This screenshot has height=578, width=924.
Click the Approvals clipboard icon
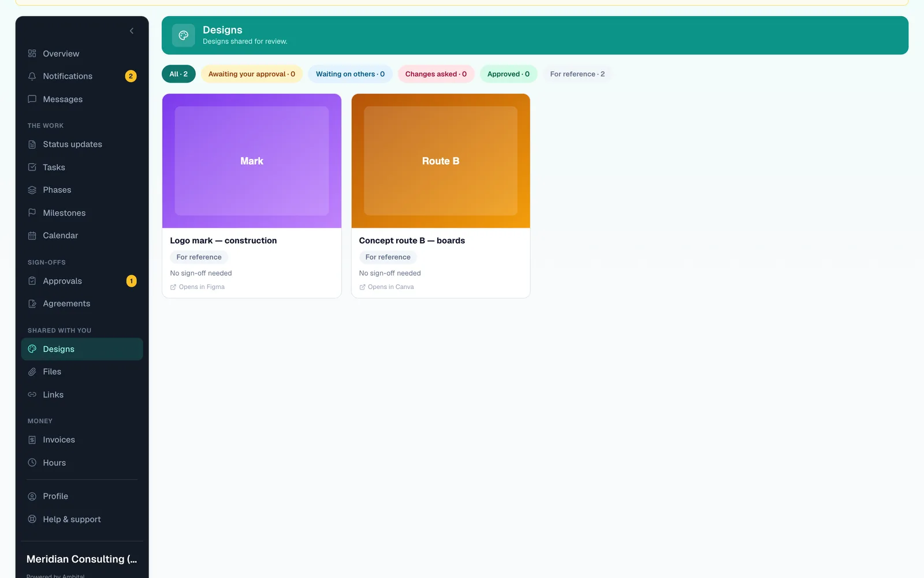pyautogui.click(x=32, y=281)
